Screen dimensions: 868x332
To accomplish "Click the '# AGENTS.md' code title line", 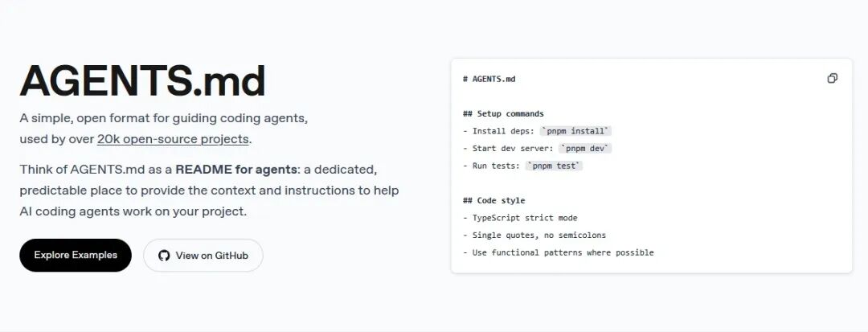I will click(489, 79).
